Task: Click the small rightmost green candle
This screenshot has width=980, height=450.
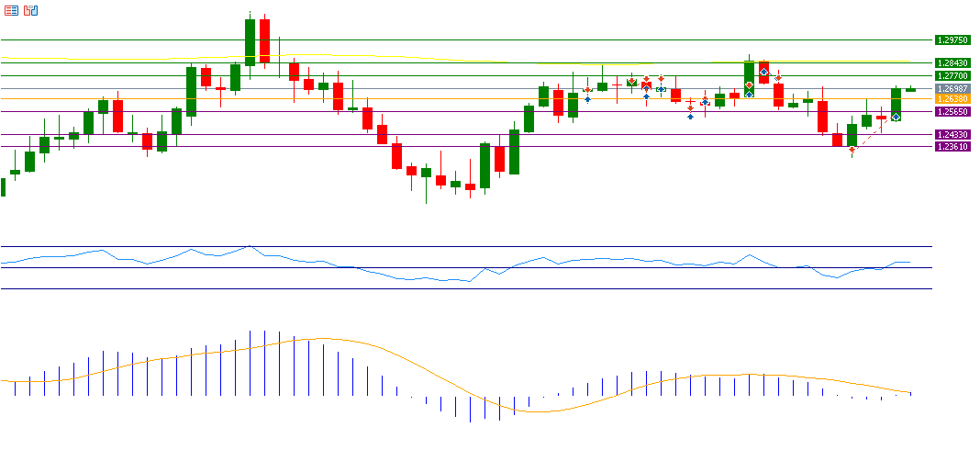Action: [910, 89]
